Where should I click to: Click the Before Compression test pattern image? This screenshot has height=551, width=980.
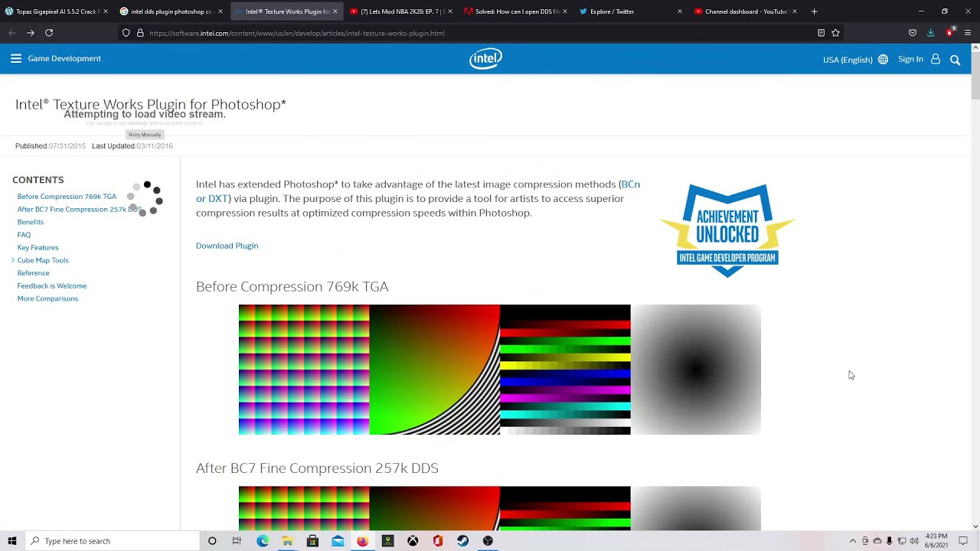pyautogui.click(x=500, y=370)
